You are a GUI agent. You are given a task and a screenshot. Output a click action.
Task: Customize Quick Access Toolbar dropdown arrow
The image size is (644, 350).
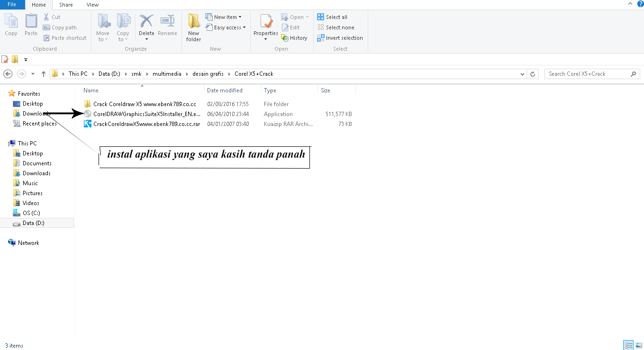pos(26,60)
